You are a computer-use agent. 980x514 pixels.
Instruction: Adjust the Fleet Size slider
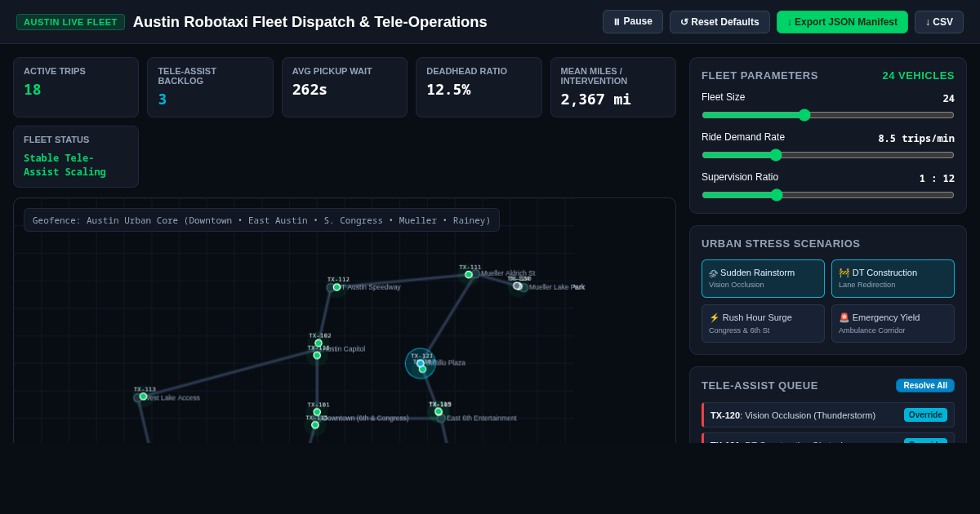[x=828, y=115]
